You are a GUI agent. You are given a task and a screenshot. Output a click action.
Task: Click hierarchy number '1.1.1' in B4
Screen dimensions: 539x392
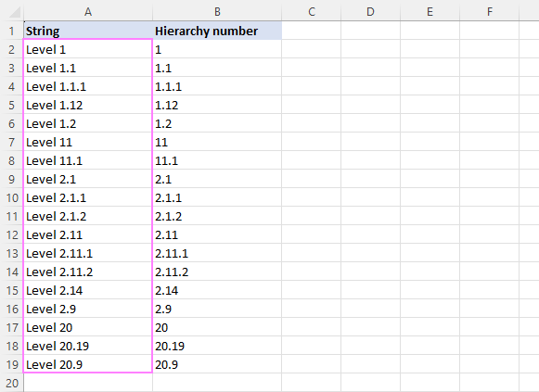(217, 86)
